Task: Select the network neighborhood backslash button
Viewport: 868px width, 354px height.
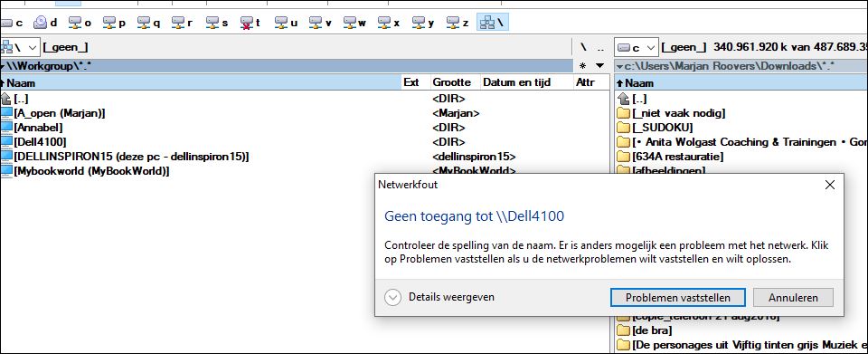Action: (x=493, y=23)
